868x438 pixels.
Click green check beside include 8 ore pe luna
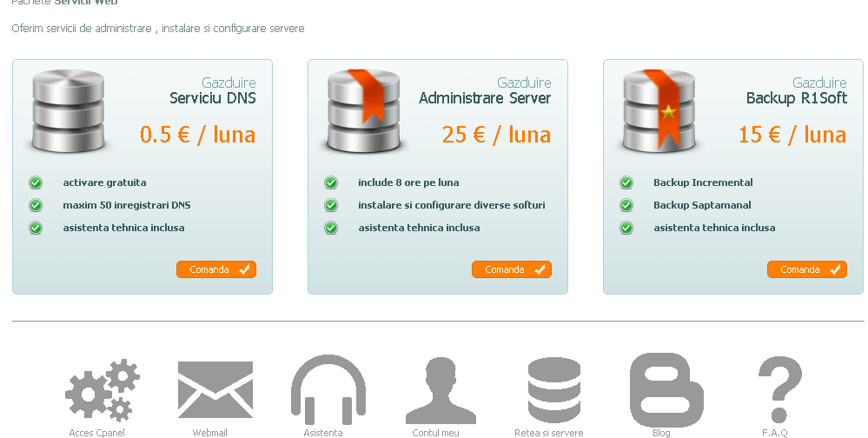pyautogui.click(x=331, y=182)
